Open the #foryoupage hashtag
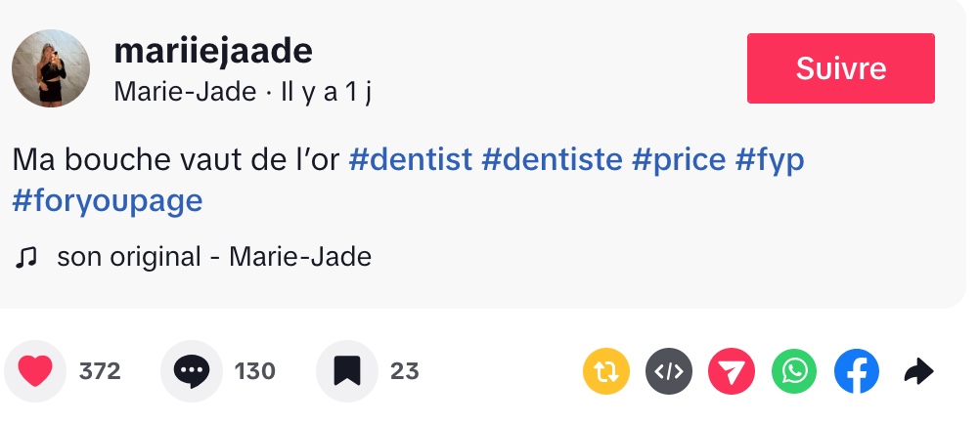The height and width of the screenshot is (424, 980). (x=108, y=200)
